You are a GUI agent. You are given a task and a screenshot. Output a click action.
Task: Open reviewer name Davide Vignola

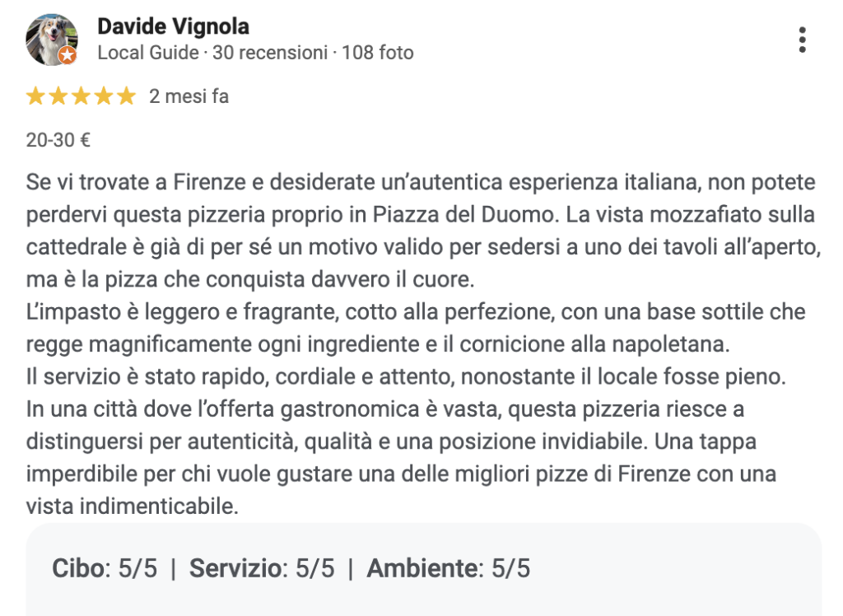[173, 27]
